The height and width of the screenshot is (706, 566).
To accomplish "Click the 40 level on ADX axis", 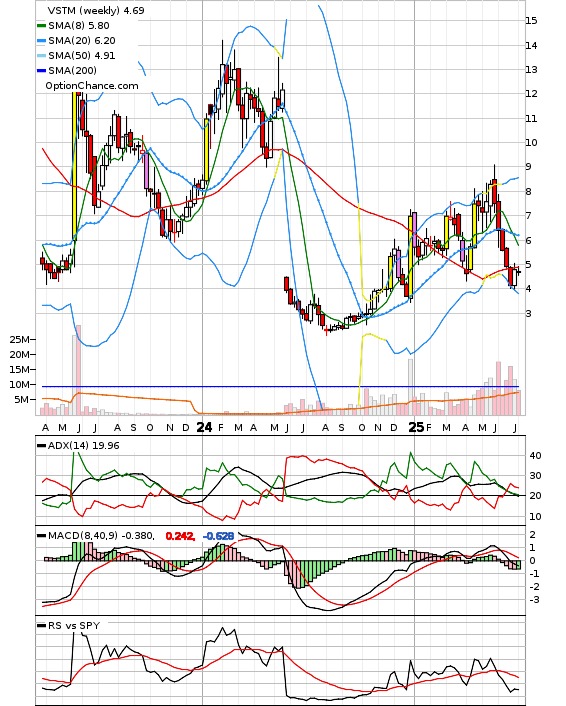I will pos(535,455).
